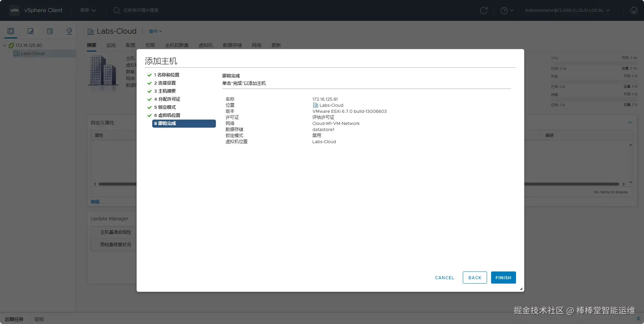Click the refresh icon in the header
This screenshot has width=644, height=324.
pyautogui.click(x=484, y=10)
